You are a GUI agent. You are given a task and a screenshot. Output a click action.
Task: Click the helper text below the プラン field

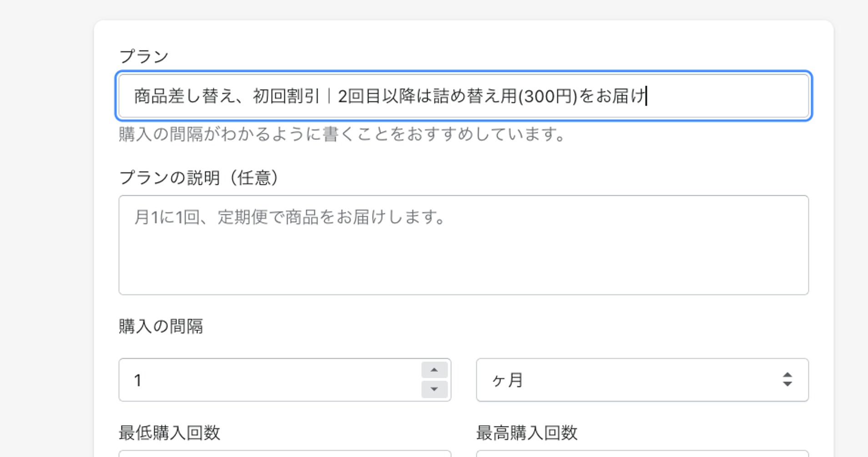pos(342,135)
